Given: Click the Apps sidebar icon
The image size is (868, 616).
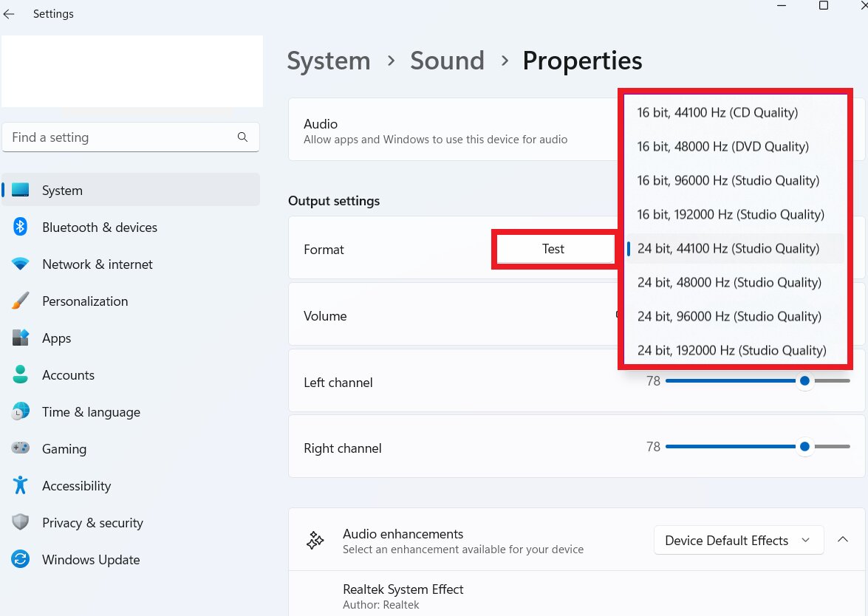Looking at the screenshot, I should click(x=20, y=338).
